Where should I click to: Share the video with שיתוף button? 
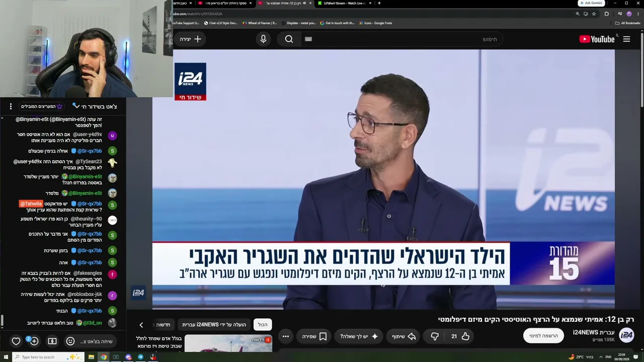tap(404, 336)
